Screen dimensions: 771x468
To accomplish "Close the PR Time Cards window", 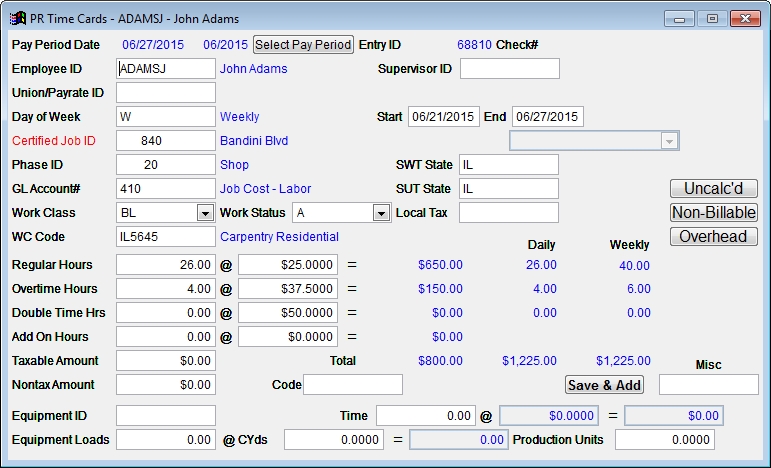I will 744,19.
